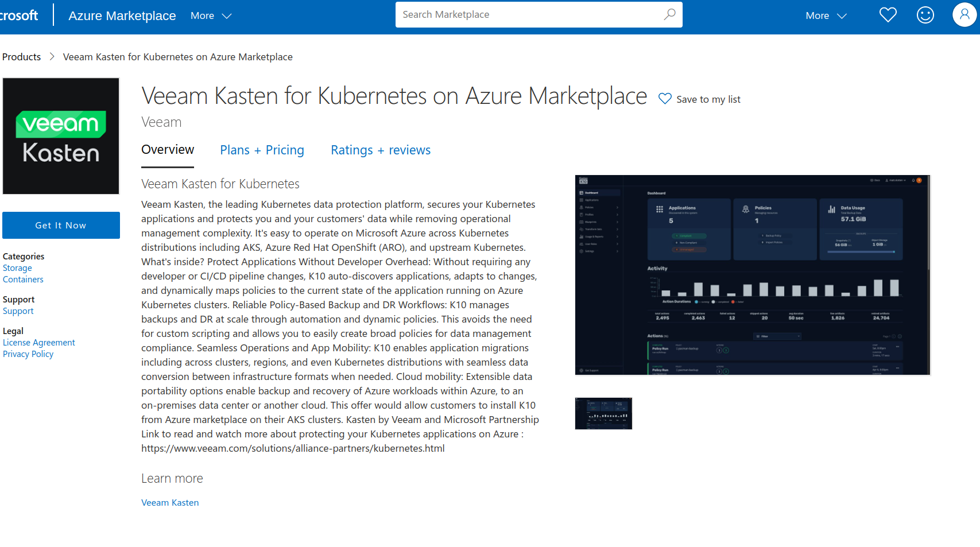Image resolution: width=980 pixels, height=547 pixels.
Task: Open the wishlist heart icon in header
Action: (888, 15)
